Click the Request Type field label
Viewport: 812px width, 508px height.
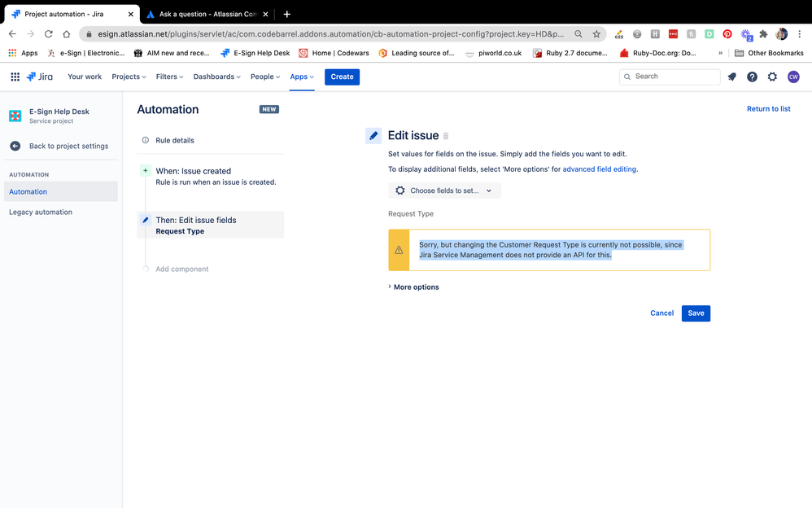pyautogui.click(x=411, y=214)
